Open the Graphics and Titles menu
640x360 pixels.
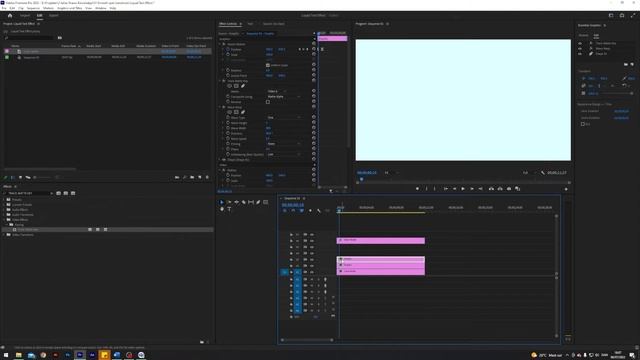pos(69,8)
